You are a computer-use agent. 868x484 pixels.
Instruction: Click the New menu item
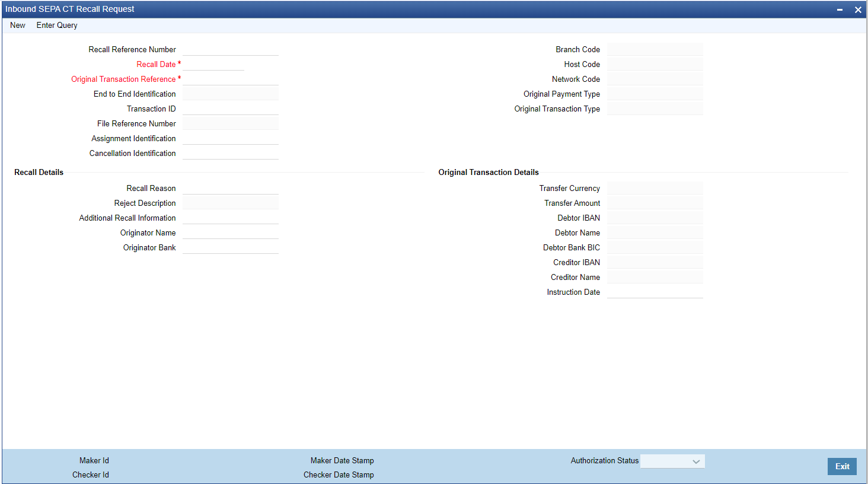coord(18,26)
